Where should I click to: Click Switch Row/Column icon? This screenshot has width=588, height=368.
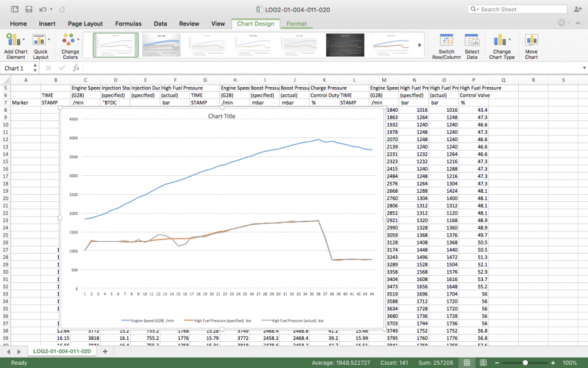[446, 40]
